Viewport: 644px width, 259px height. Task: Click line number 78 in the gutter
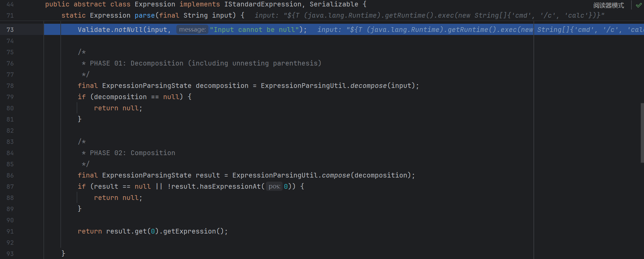point(10,86)
